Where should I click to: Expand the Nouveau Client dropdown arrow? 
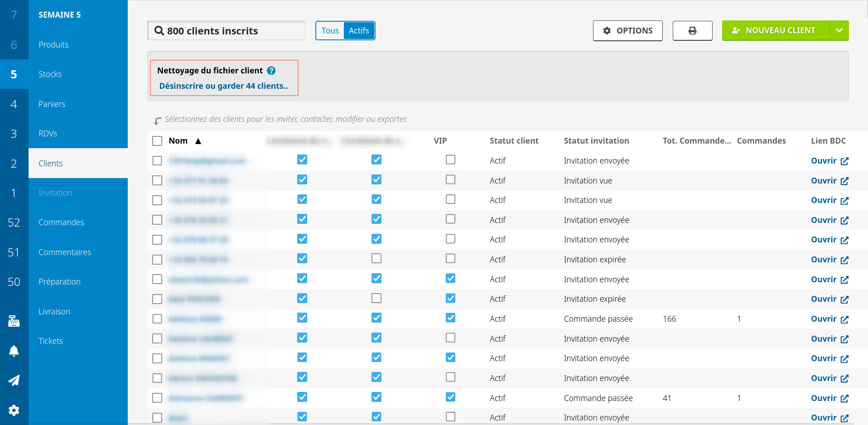(839, 31)
